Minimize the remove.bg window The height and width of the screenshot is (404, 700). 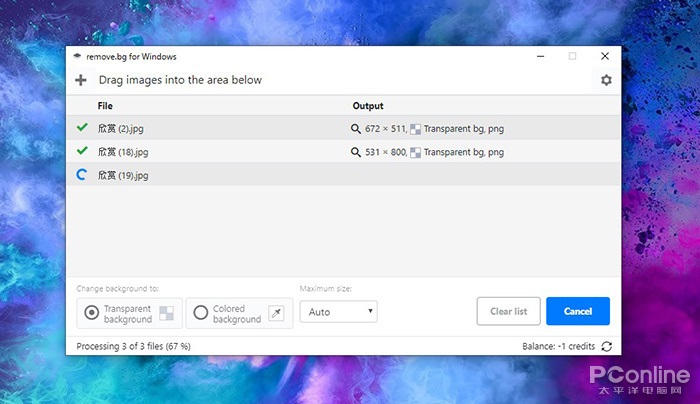click(x=541, y=56)
